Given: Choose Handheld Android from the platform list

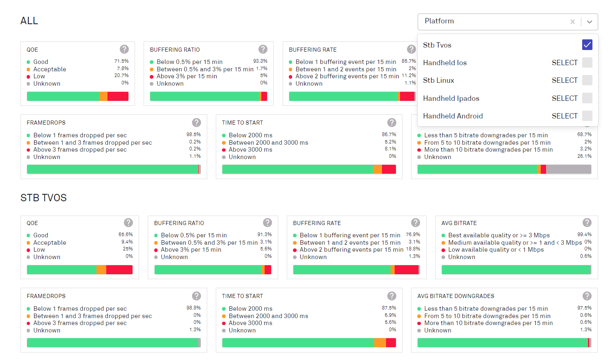Looking at the screenshot, I should point(453,116).
